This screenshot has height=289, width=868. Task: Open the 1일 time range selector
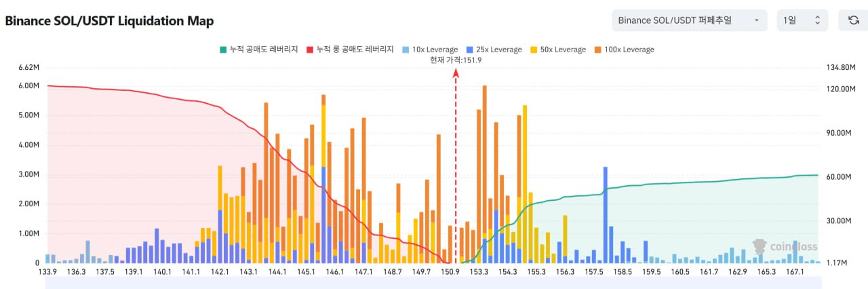pyautogui.click(x=802, y=20)
